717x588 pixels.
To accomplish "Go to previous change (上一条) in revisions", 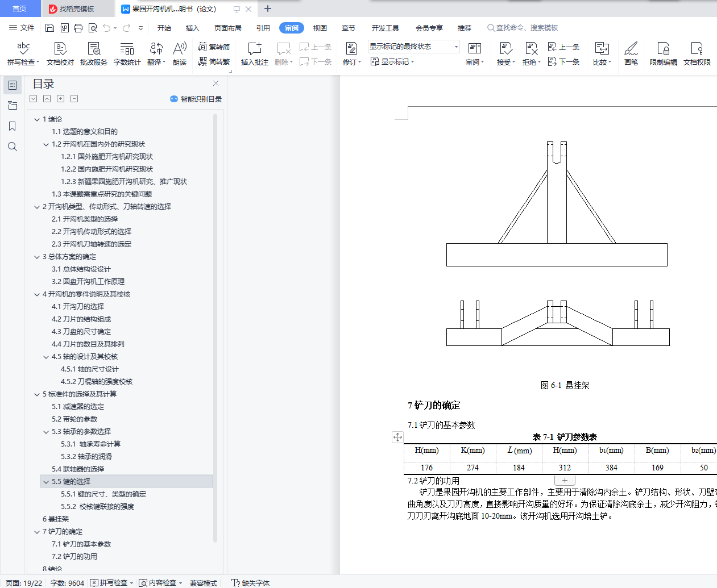I will (x=564, y=47).
